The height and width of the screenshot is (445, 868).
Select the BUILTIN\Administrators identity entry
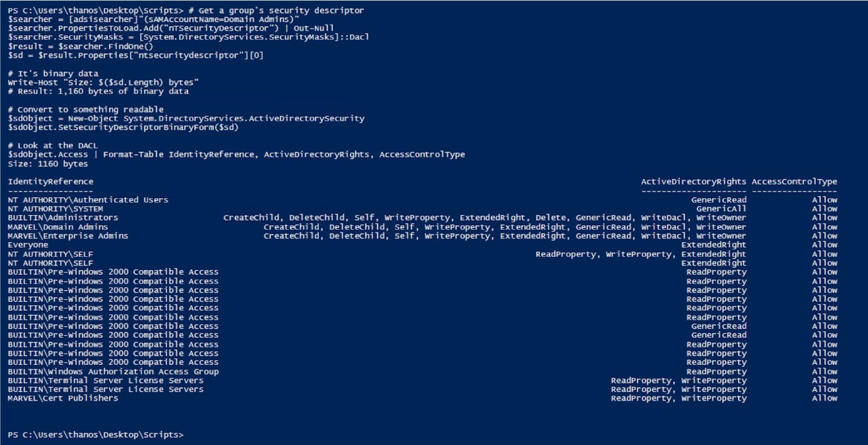coord(63,218)
